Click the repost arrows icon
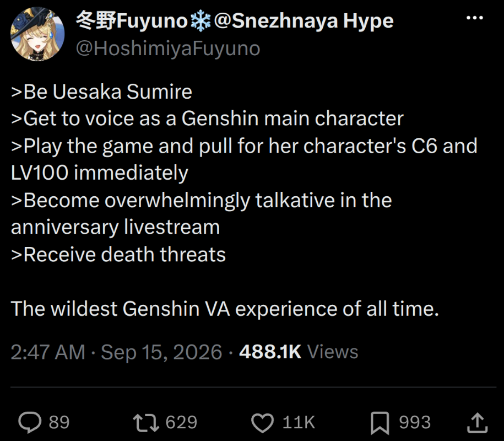504x441 pixels. (146, 422)
